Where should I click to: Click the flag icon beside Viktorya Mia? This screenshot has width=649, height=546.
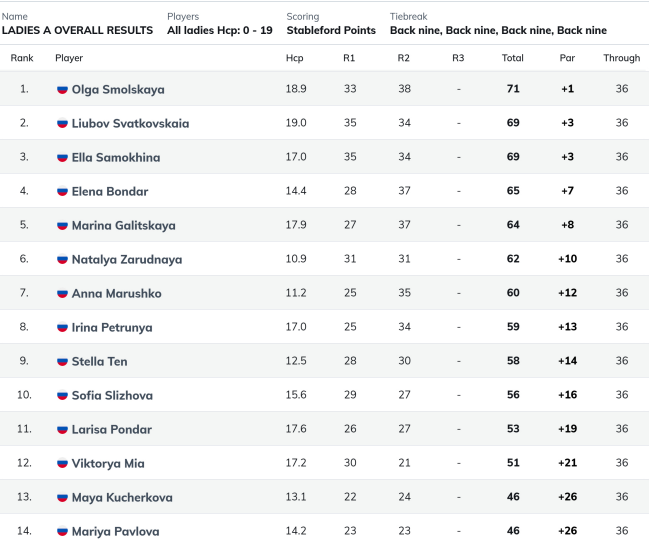[x=62, y=463]
